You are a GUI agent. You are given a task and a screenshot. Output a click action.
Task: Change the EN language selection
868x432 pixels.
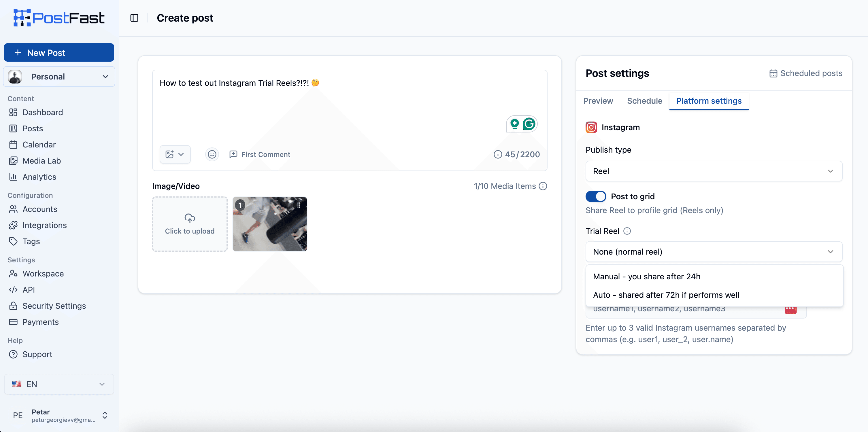(x=59, y=384)
